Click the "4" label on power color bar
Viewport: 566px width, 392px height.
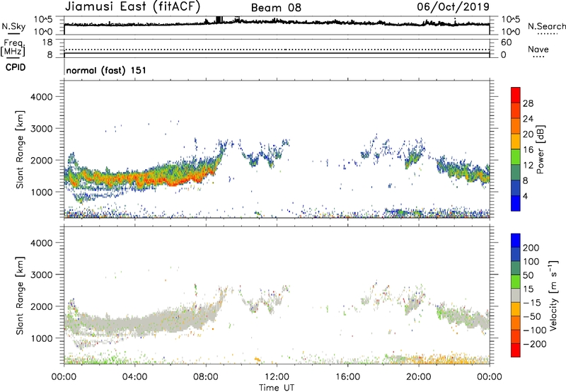pyautogui.click(x=525, y=197)
